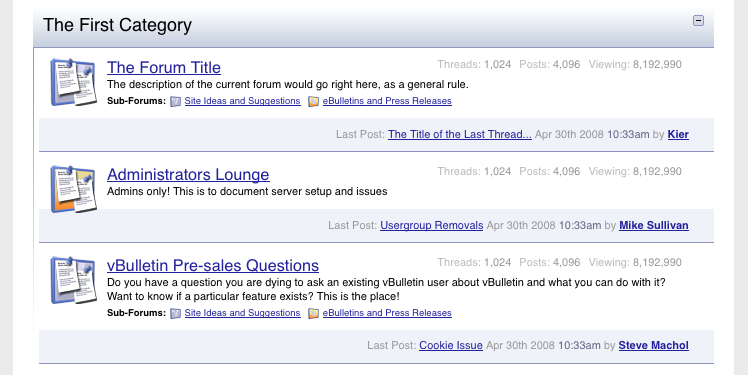View Kier's user profile
Screen dimensions: 748x375
pyautogui.click(x=678, y=135)
